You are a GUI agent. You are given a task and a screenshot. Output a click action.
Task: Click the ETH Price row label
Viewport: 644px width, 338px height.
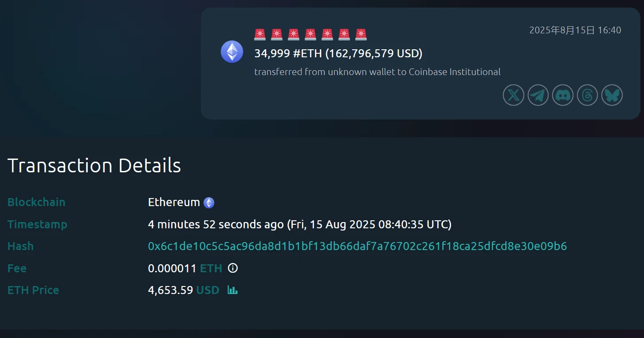pyautogui.click(x=33, y=290)
